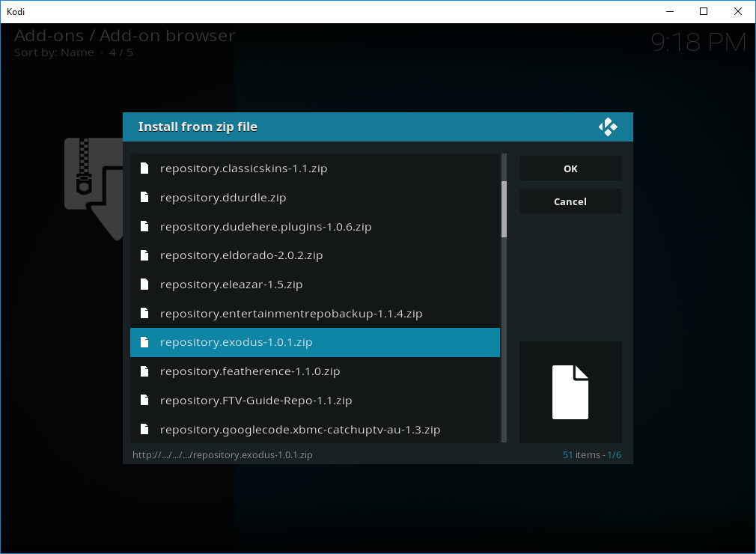Choose repository.entertainmentrepobackup-1.1.4.zip
Viewport: 756px width, 554px height.
pos(315,314)
